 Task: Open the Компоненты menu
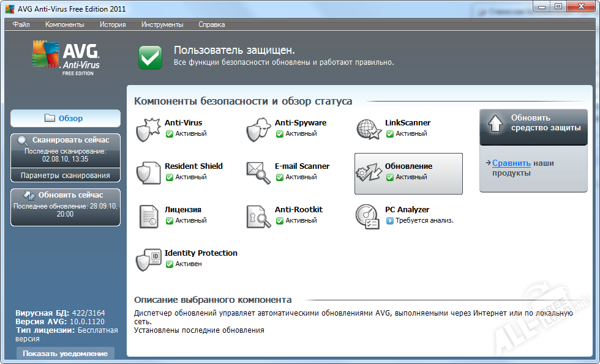coord(64,24)
